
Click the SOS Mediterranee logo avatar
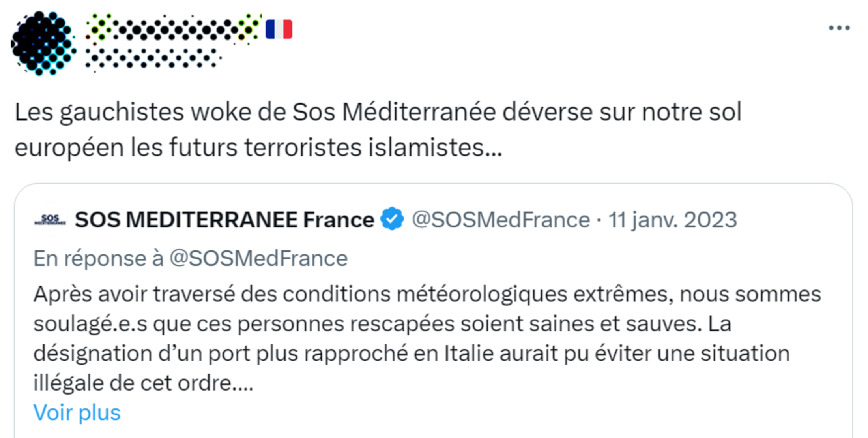tap(50, 220)
